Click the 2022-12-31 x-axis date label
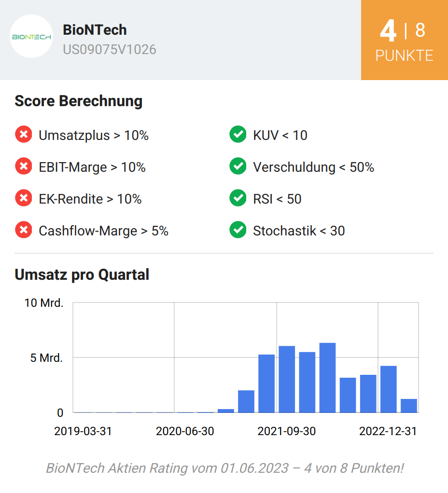Viewport: 448px width, 493px height. click(388, 431)
